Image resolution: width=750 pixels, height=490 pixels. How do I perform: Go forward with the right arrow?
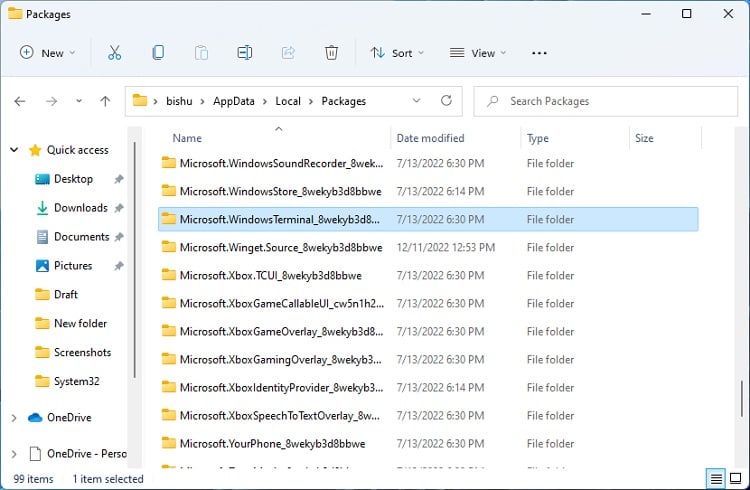[51, 101]
